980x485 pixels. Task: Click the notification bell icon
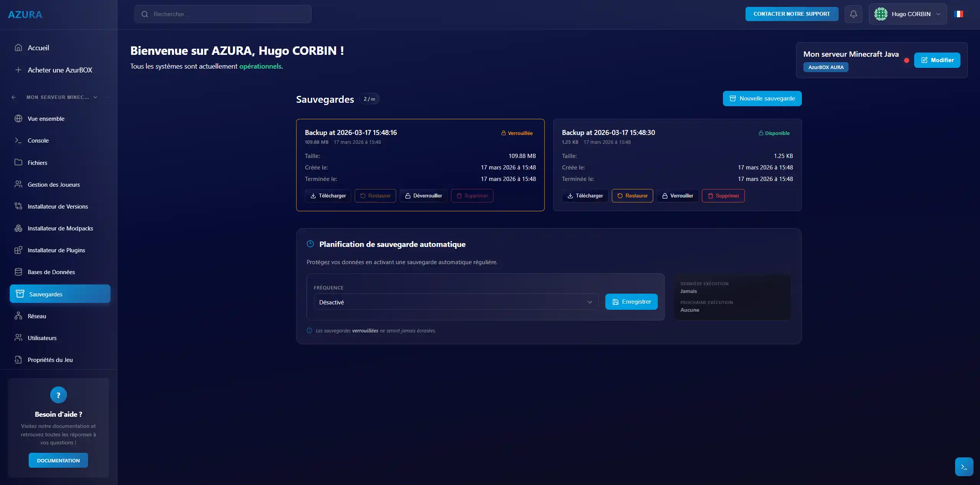pyautogui.click(x=853, y=14)
